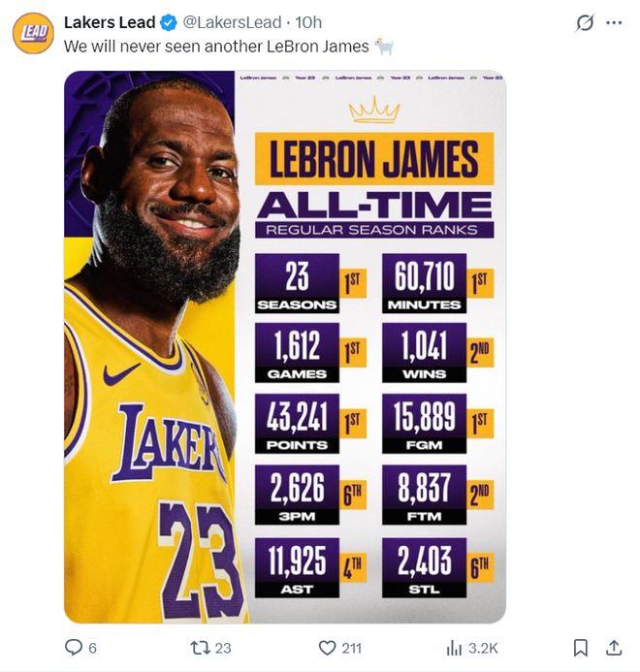The width and height of the screenshot is (640, 672).
Task: Open the three-dot More options menu
Action: click(x=614, y=22)
